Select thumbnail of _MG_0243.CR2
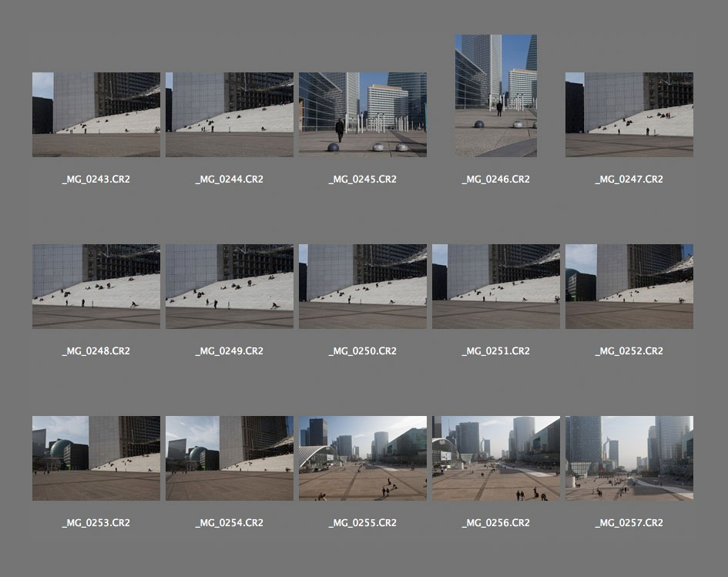Image resolution: width=728 pixels, height=577 pixels. coord(96,115)
